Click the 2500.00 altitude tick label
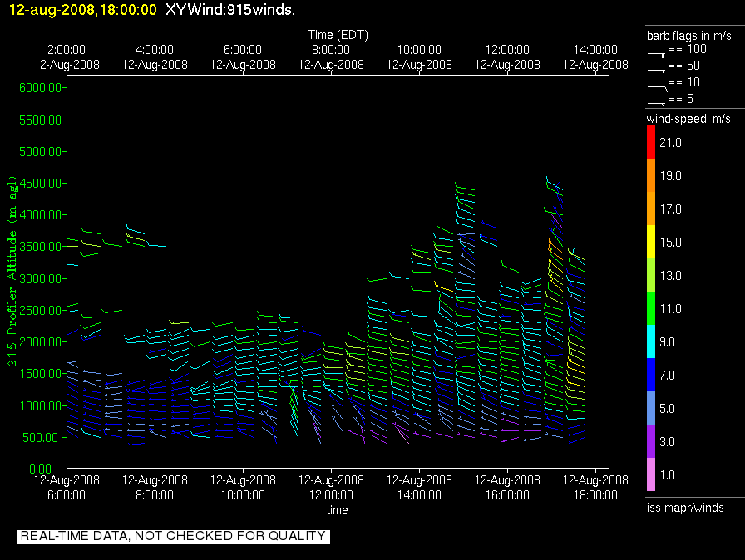The width and height of the screenshot is (745, 560). pyautogui.click(x=41, y=311)
